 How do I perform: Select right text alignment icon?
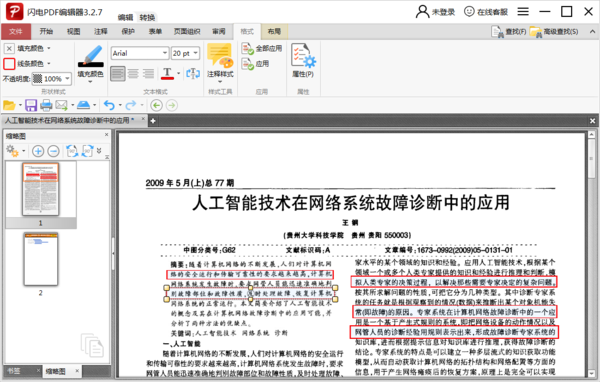(x=148, y=73)
